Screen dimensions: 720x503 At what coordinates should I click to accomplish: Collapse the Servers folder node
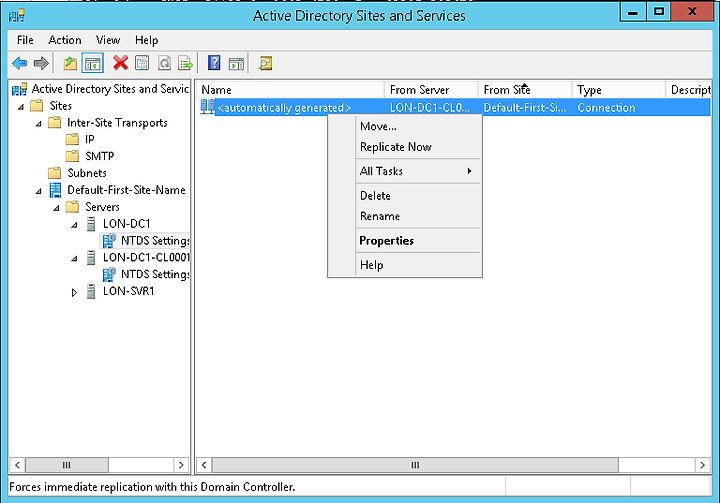coord(56,208)
